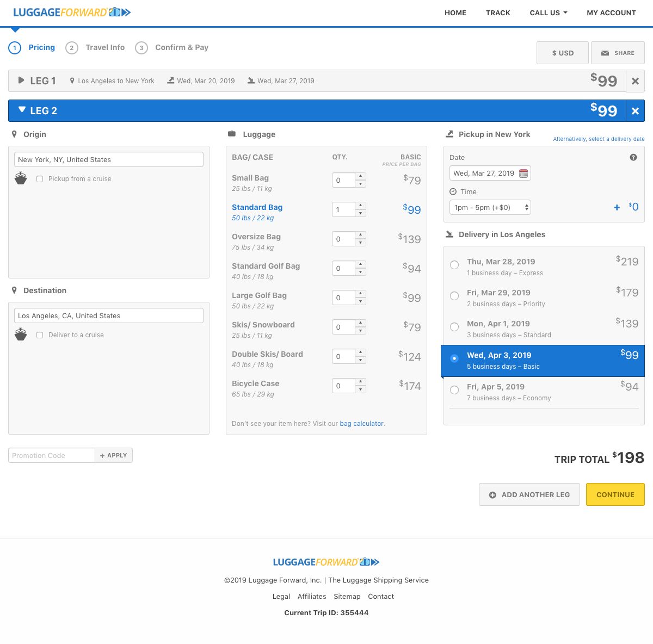Open the pickup time 1pm - 5pm dropdown

490,207
